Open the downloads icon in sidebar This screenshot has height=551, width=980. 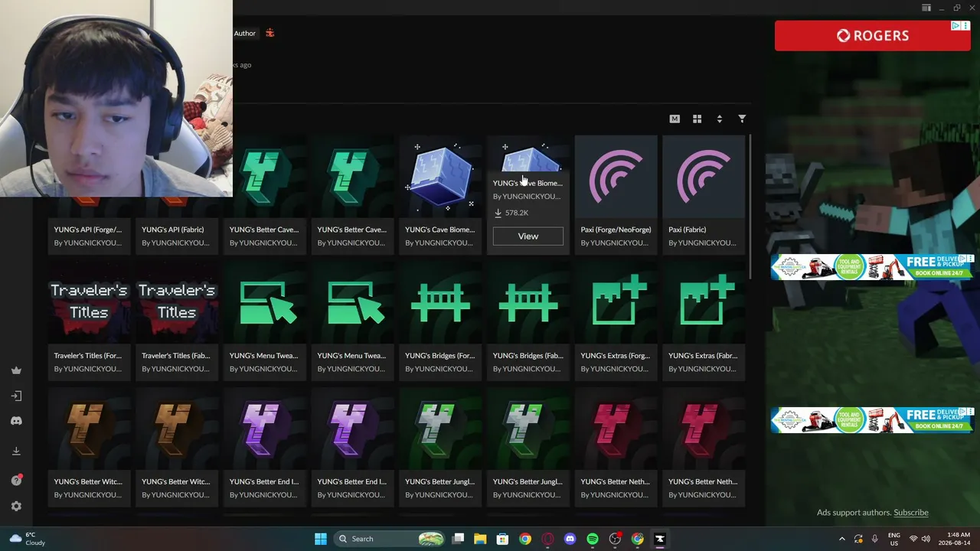(x=16, y=452)
